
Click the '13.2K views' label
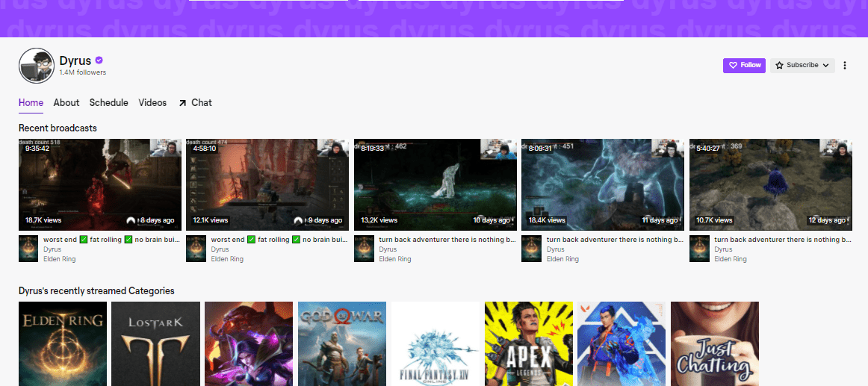click(379, 220)
